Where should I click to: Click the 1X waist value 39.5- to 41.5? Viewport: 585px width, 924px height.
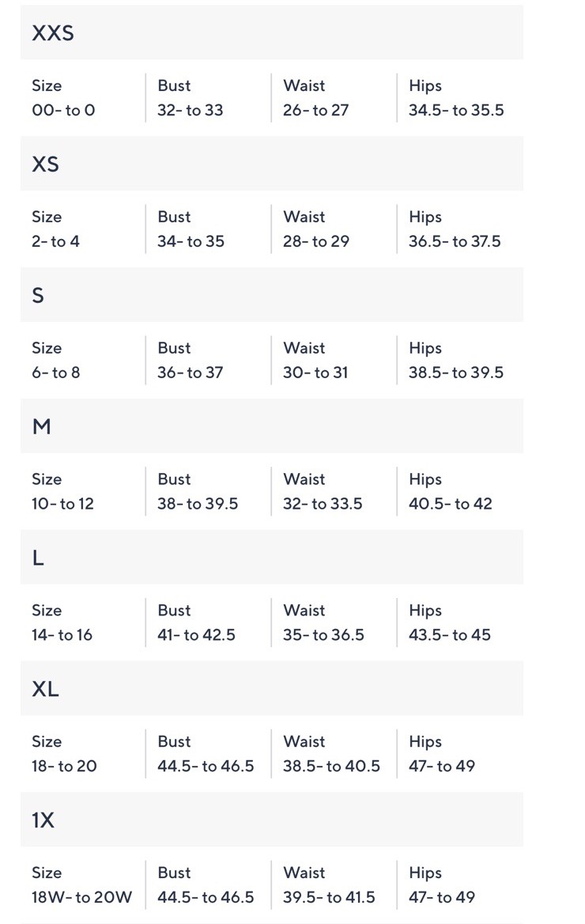[x=329, y=897]
